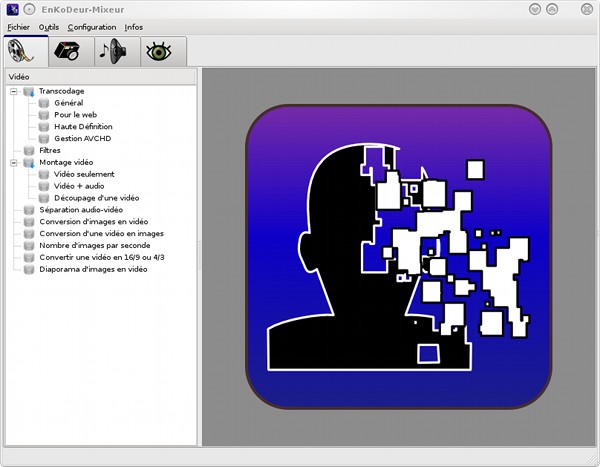The width and height of the screenshot is (600, 467).
Task: Open Séparation audio-vidéo
Action: (81, 210)
